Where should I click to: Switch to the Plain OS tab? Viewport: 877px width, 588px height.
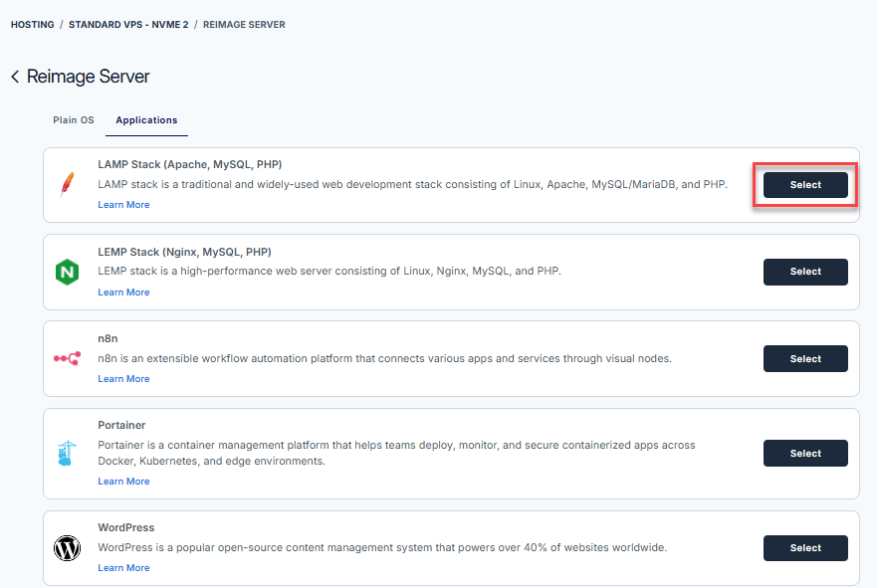pos(74,120)
